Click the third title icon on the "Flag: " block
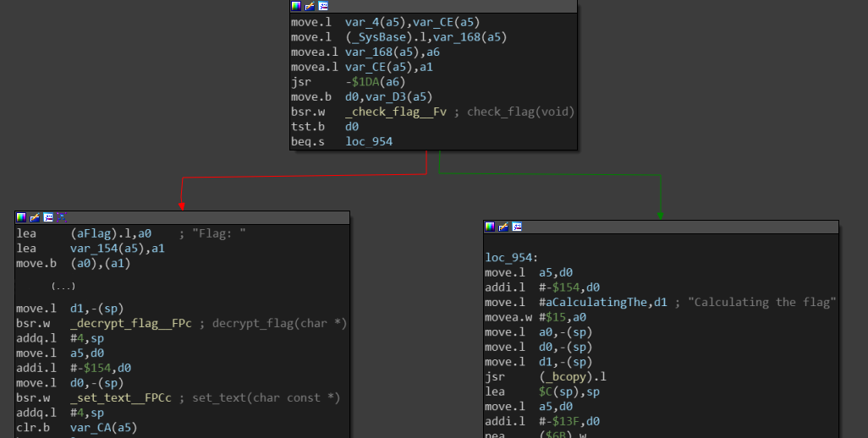868x438 pixels. 48,217
